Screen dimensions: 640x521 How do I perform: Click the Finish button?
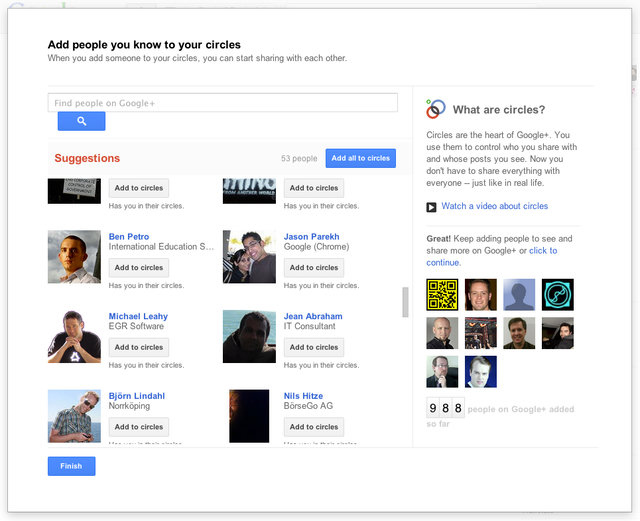pyautogui.click(x=71, y=466)
